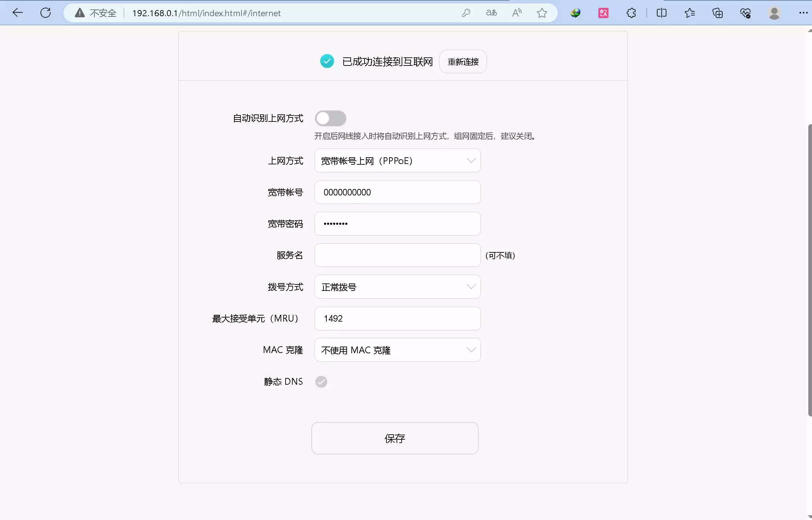This screenshot has width=812, height=520.
Task: Expand the MAC clone dropdown
Action: (x=397, y=350)
